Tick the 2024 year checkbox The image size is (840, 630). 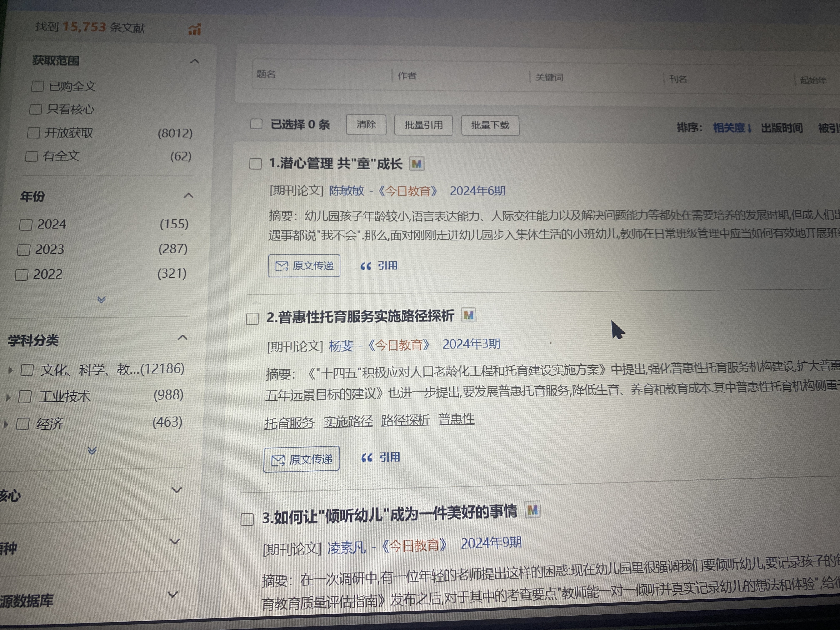point(25,224)
